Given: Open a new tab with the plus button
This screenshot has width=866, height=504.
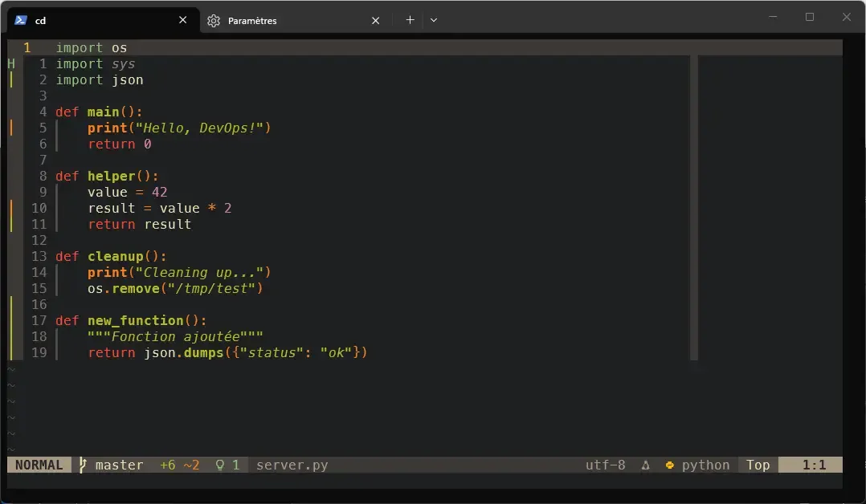Looking at the screenshot, I should 410,20.
